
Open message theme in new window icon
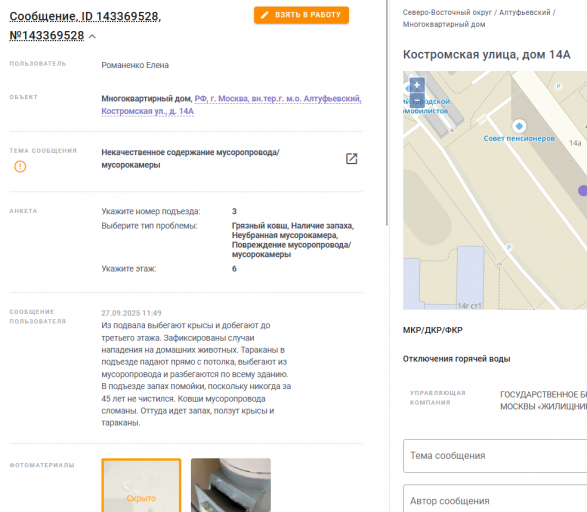coord(351,159)
